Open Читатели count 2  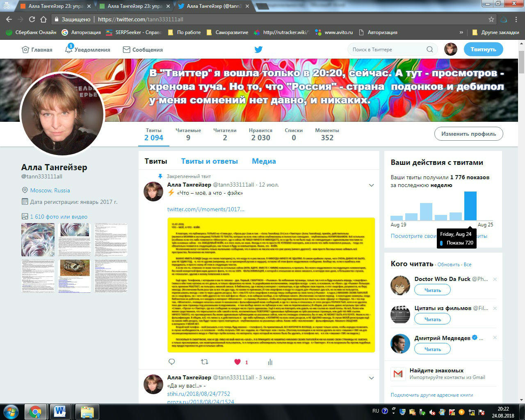(x=225, y=134)
